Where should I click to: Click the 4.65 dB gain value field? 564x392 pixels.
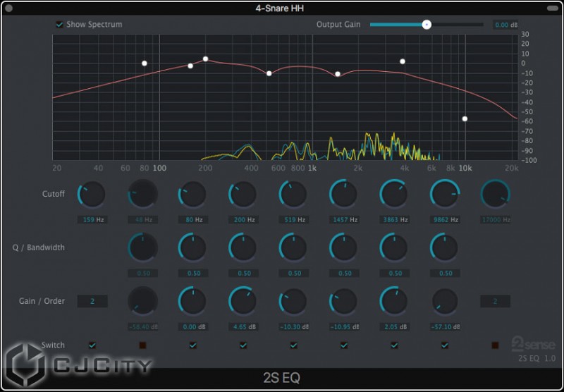point(243,327)
